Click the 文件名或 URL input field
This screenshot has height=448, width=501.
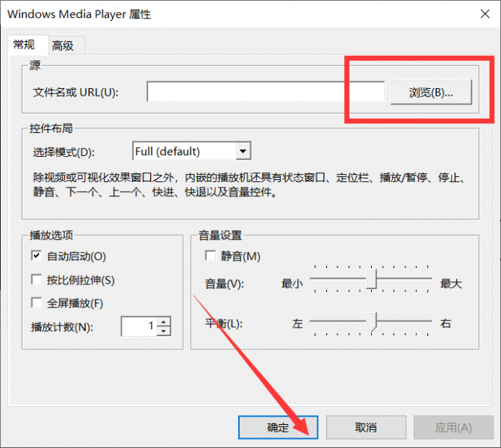coord(265,92)
